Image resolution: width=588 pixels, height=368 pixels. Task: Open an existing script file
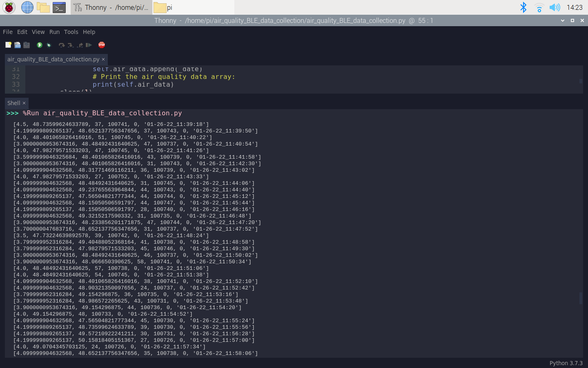(18, 45)
